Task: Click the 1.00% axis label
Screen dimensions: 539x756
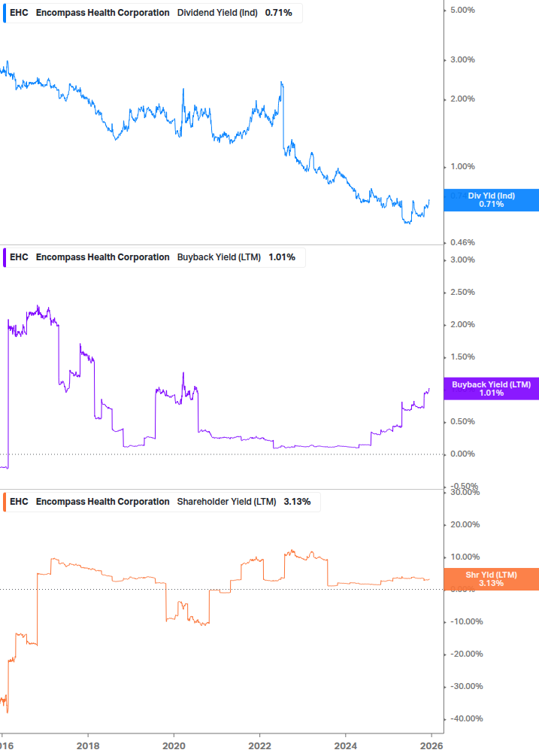Action: pyautogui.click(x=462, y=167)
